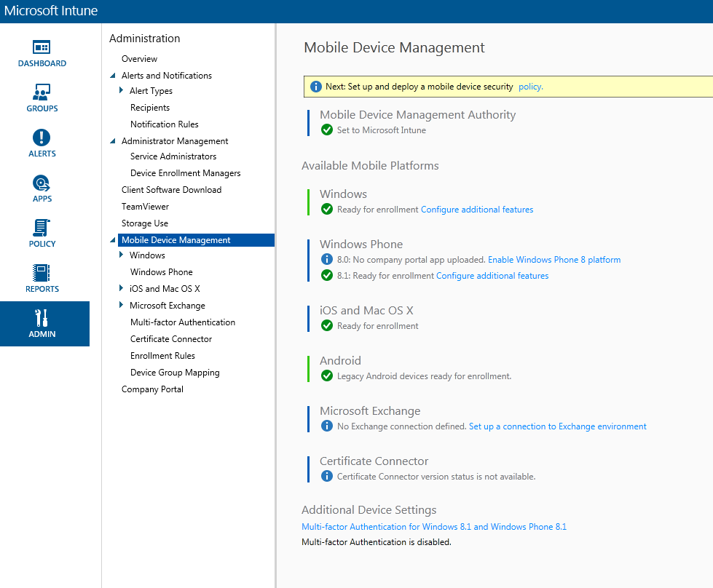
Task: Open Multi-factor Authentication for Windows 8.1 link
Action: [434, 527]
